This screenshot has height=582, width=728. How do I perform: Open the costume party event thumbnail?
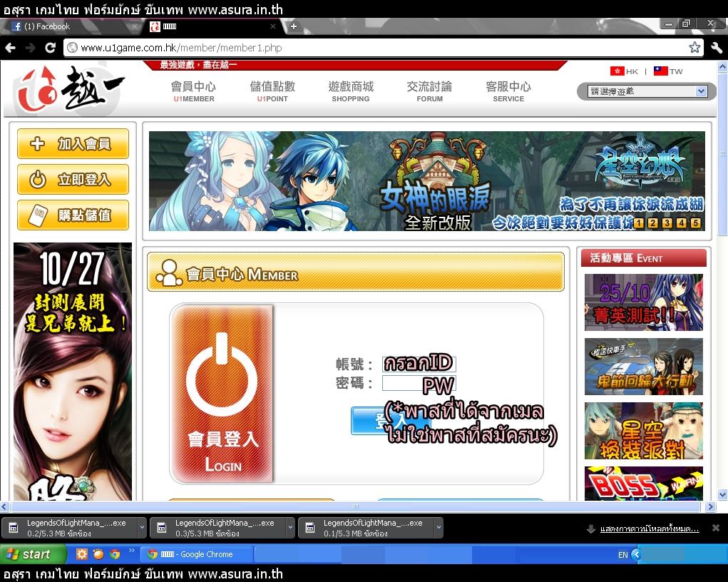[643, 431]
